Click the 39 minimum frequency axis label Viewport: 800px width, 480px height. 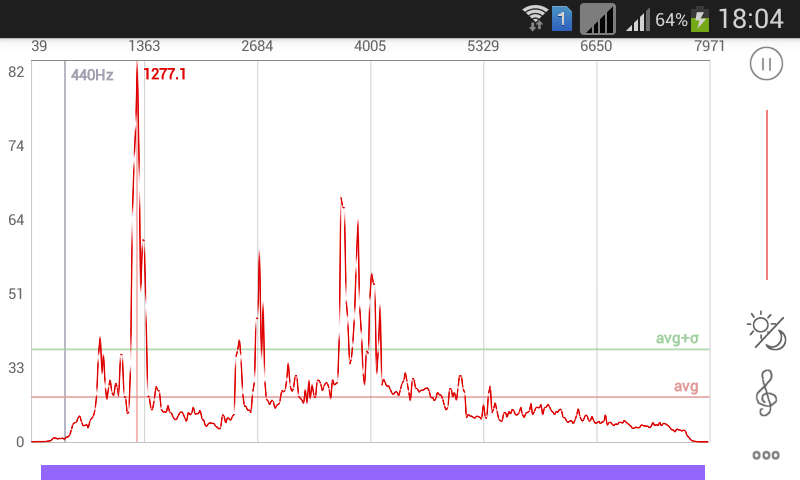coord(40,46)
